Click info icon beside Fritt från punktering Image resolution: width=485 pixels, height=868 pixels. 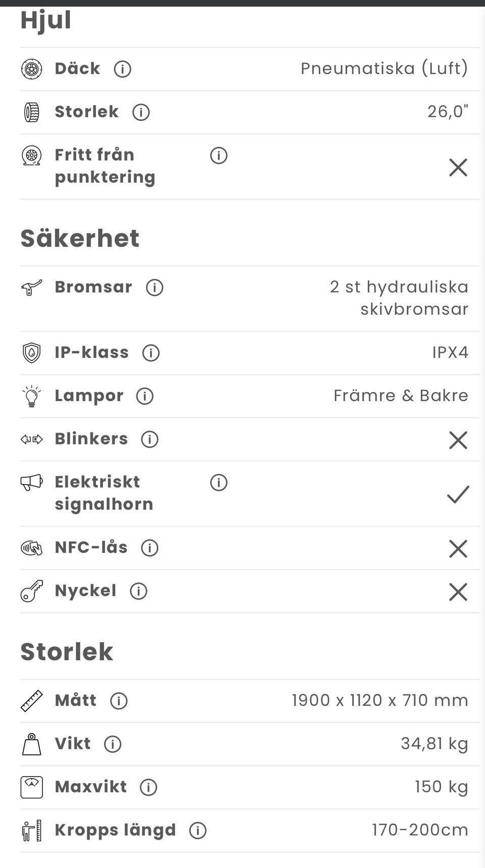pos(219,156)
